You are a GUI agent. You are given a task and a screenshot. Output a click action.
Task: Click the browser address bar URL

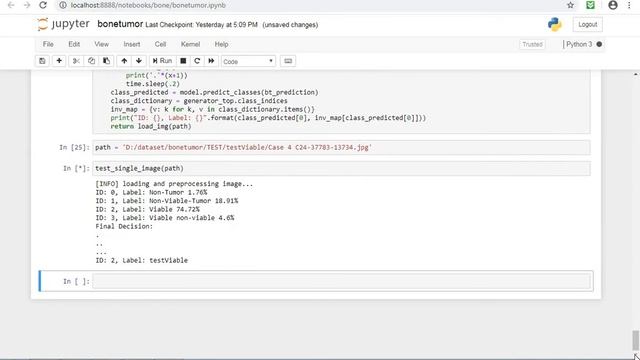148,5
